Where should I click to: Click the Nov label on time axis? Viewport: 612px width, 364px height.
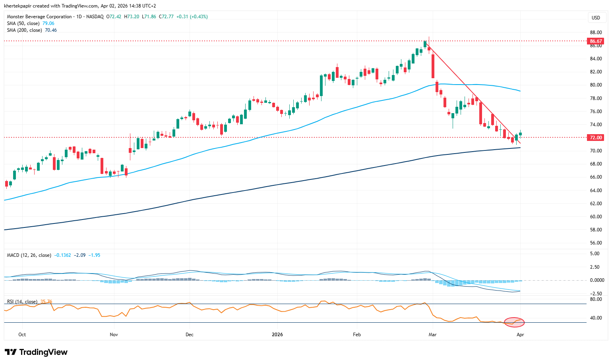114,335
